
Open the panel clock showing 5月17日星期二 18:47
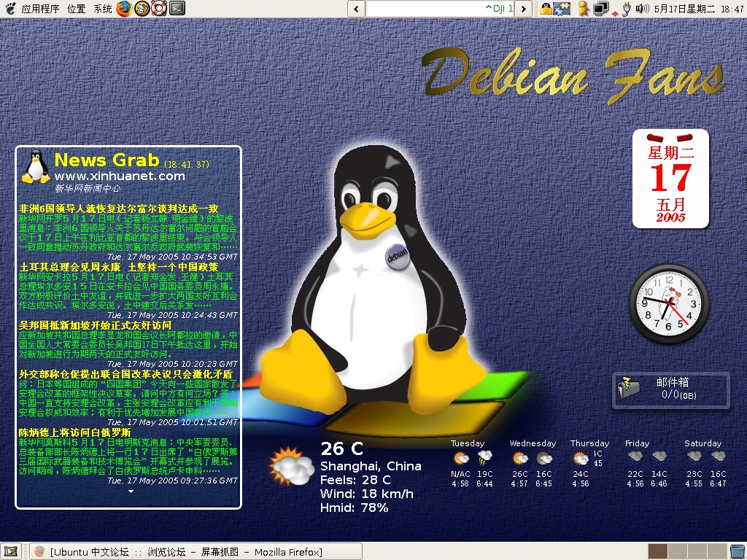coord(698,9)
